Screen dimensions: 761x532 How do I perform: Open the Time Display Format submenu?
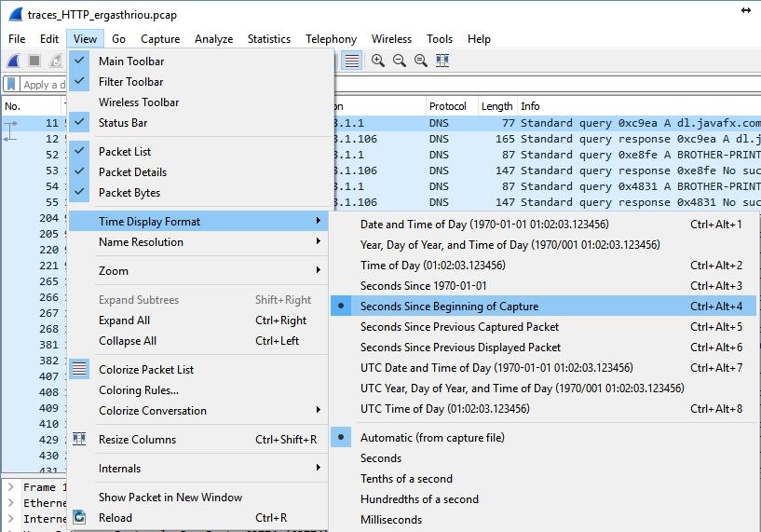198,222
